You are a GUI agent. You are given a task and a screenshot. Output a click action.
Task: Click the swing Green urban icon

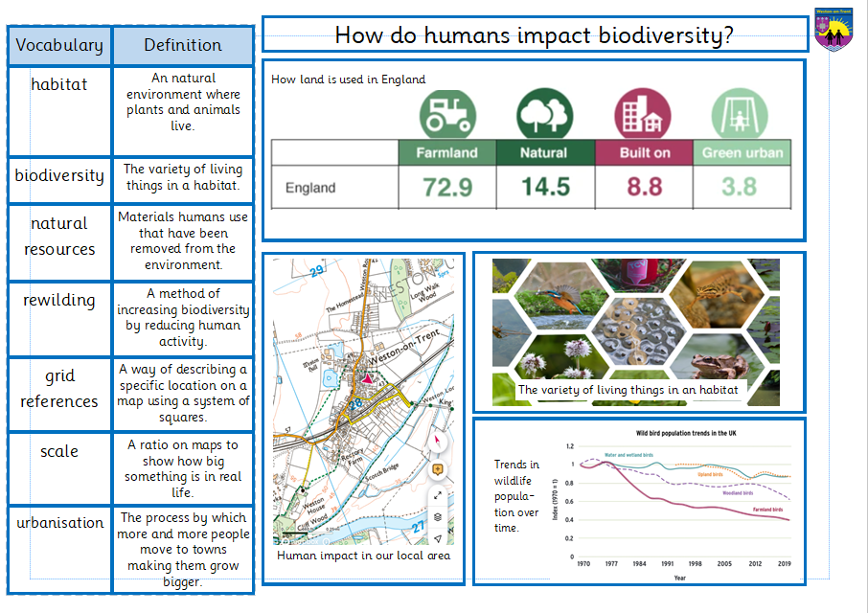(x=739, y=113)
